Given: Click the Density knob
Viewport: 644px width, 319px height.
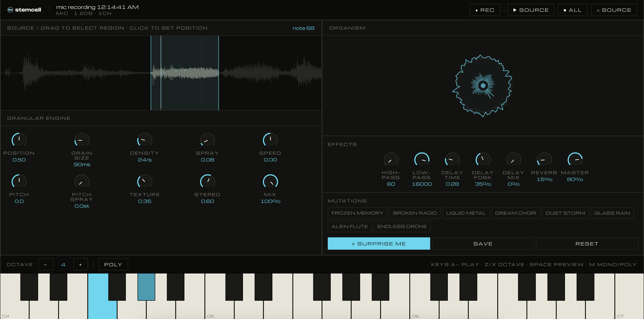Looking at the screenshot, I should coord(145,140).
